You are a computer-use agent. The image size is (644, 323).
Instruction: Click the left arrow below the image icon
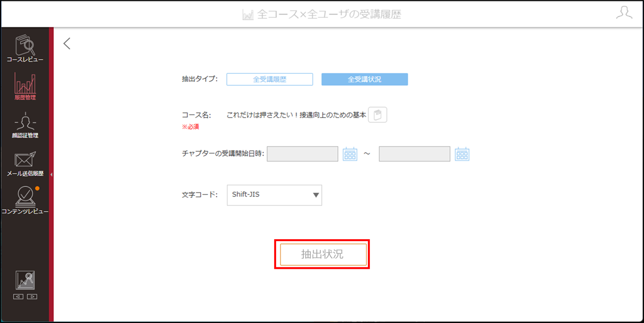(19, 296)
